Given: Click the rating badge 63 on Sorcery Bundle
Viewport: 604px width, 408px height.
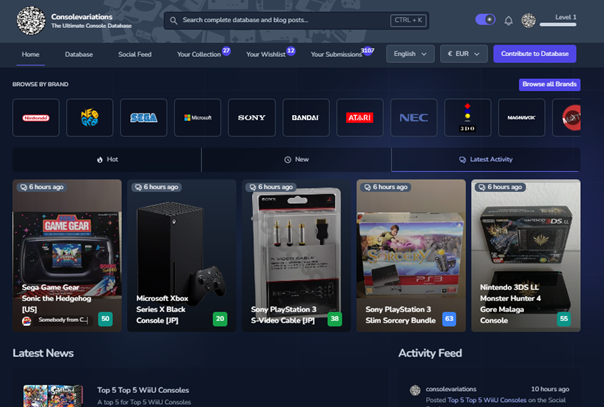Looking at the screenshot, I should pos(449,319).
